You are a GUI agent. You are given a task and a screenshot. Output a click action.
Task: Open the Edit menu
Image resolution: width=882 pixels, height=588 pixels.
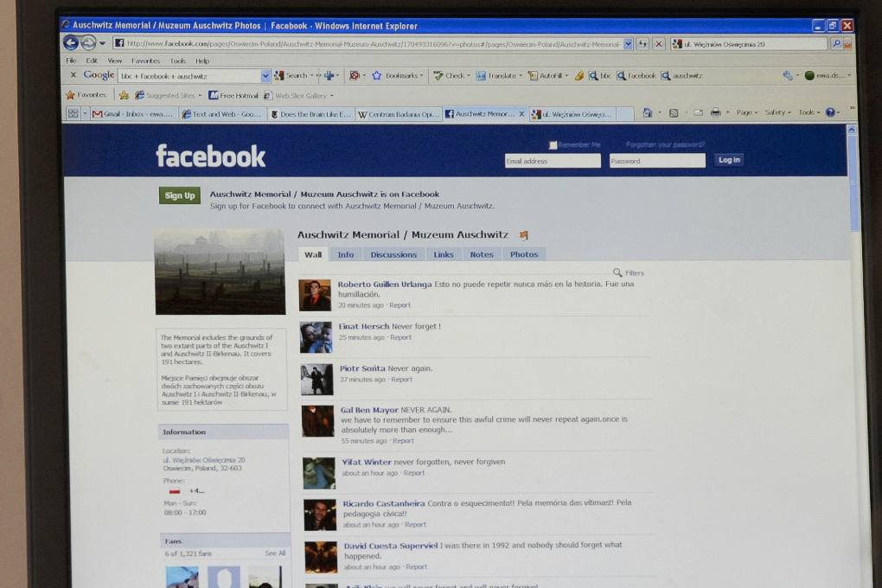coord(91,61)
